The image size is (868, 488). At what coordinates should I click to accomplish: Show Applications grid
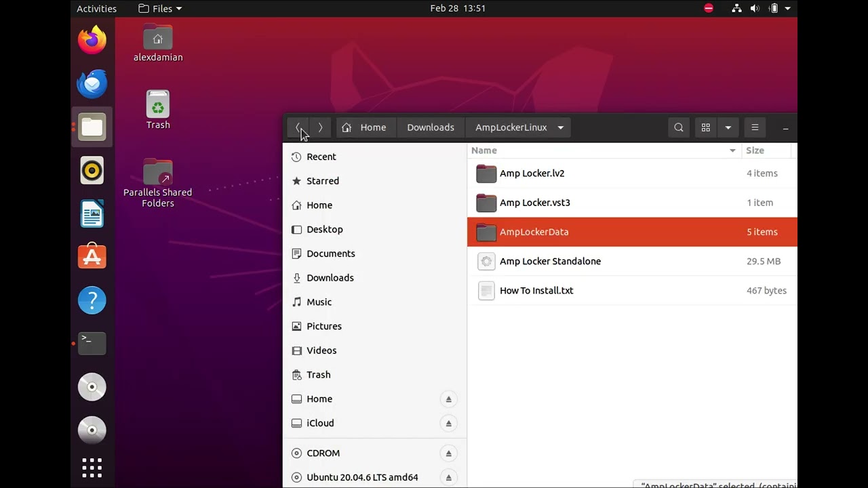92,468
